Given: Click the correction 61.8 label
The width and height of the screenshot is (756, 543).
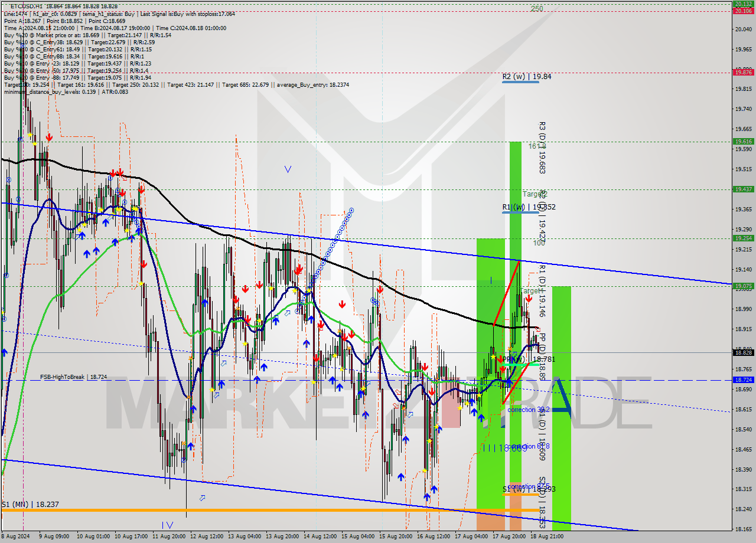Looking at the screenshot, I should coord(529,446).
